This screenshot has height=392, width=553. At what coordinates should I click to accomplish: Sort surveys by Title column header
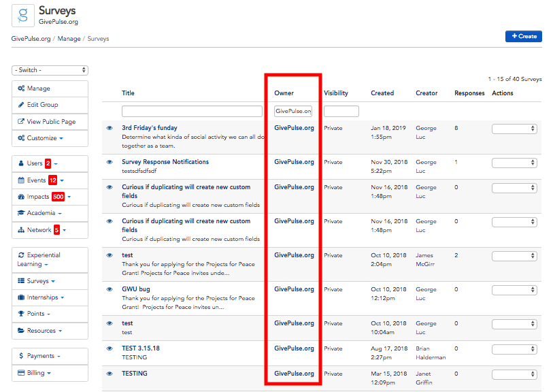[128, 93]
